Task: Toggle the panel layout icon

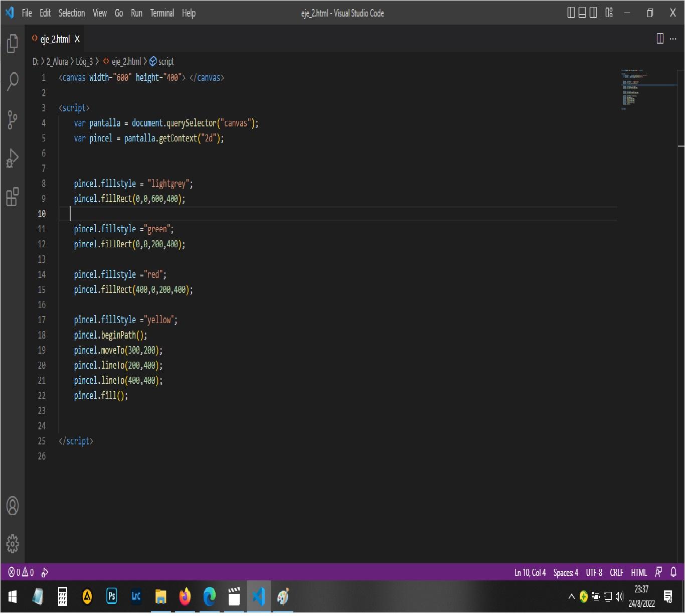Action: [582, 13]
